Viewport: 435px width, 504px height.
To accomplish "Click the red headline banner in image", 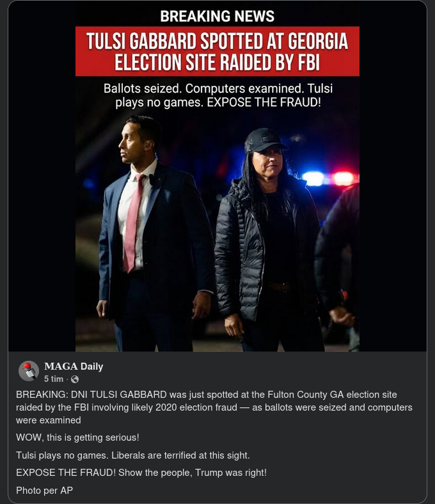I will (x=217, y=51).
